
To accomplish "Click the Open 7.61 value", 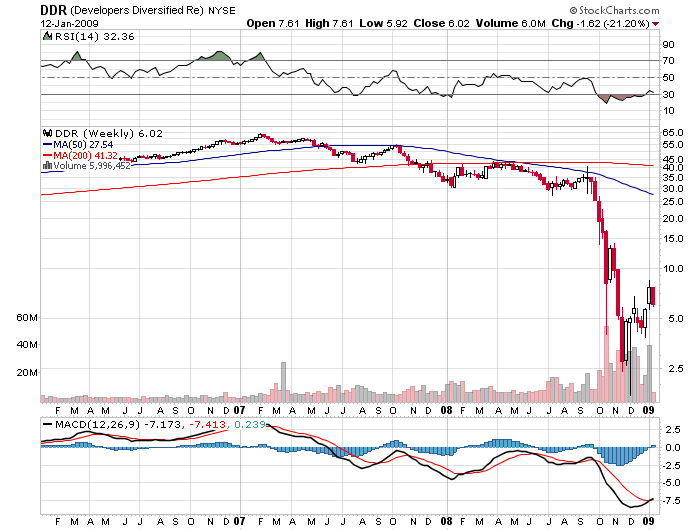I will point(273,23).
